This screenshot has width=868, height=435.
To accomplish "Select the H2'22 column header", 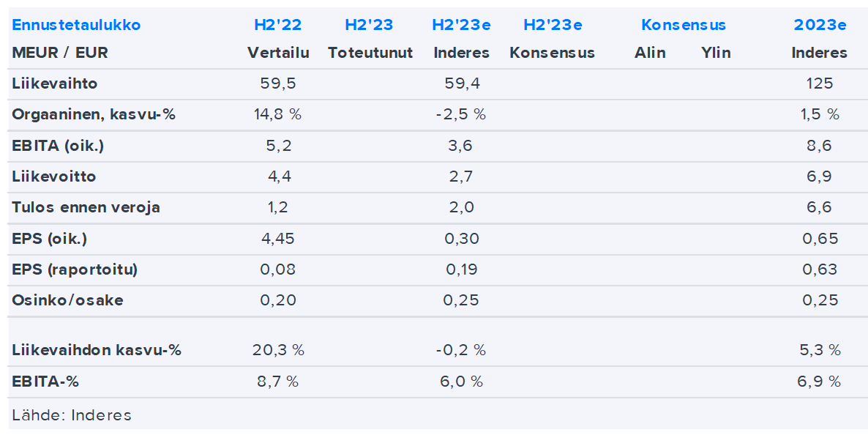I will click(277, 25).
